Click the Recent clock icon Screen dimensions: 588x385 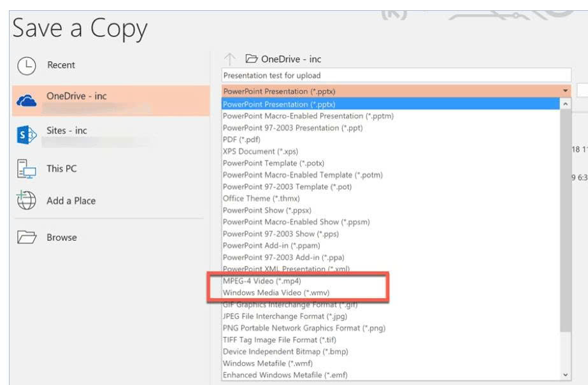click(26, 66)
